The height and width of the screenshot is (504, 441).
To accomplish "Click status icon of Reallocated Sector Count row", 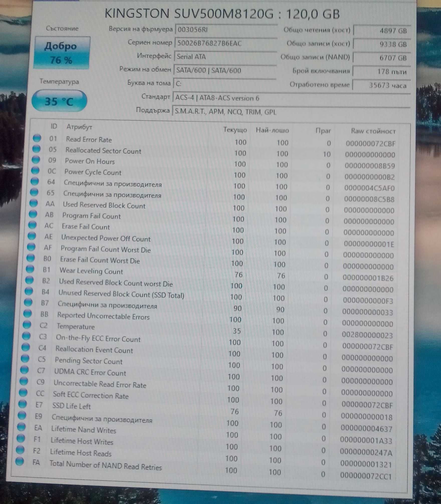I will 36,149.
